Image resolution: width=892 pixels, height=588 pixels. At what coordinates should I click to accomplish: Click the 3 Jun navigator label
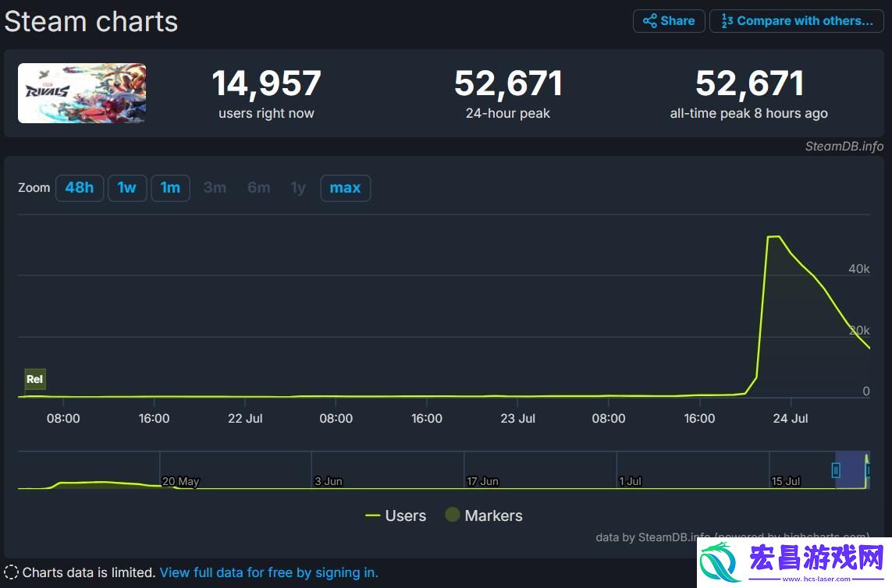329,481
